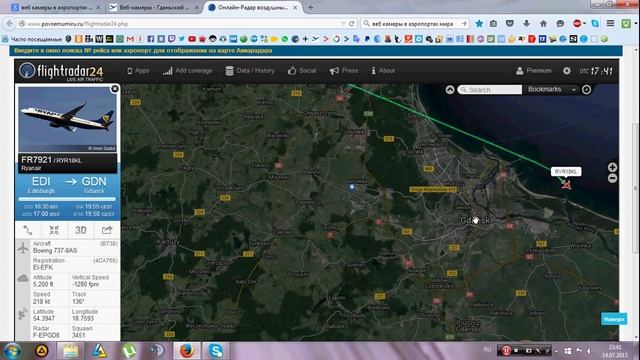640x360 pixels.
Task: Open Windows Start menu
Action: (x=12, y=351)
